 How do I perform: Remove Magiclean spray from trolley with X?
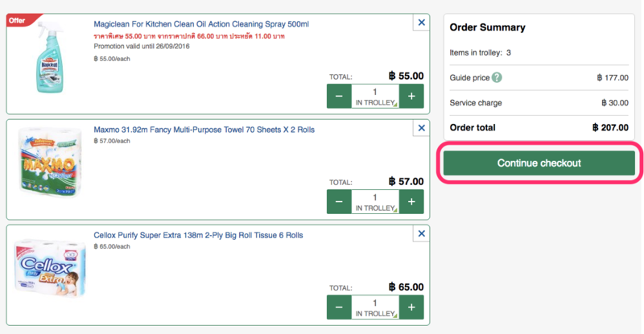pyautogui.click(x=421, y=23)
